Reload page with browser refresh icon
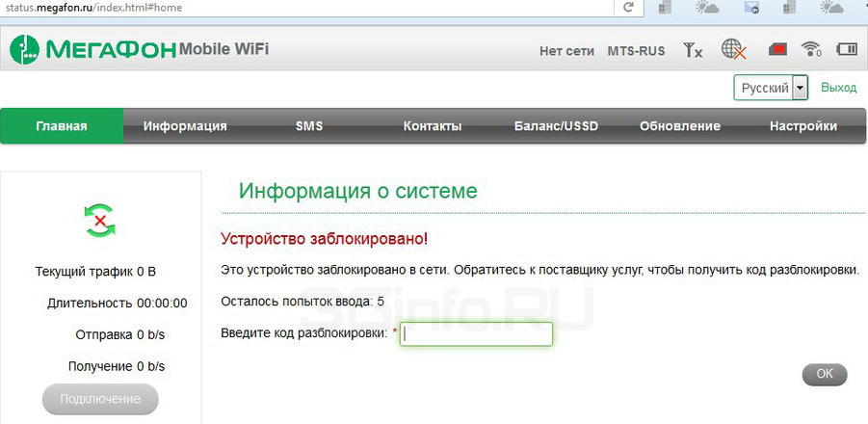Image resolution: width=868 pixels, height=424 pixels. (x=628, y=7)
